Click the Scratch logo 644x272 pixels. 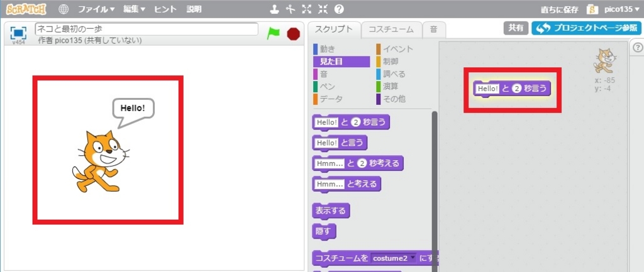point(26,9)
